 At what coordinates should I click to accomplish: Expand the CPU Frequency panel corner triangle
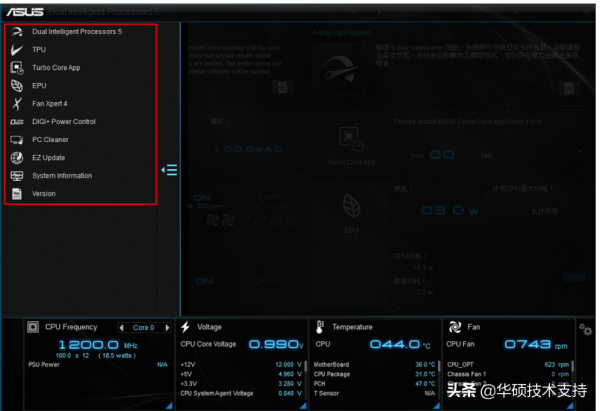click(x=171, y=407)
